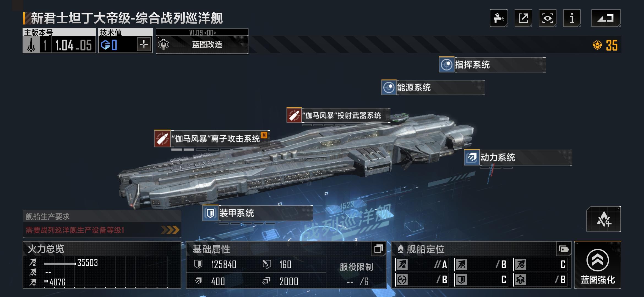Open the info 'i' icon
644x297 pixels.
[x=572, y=18]
